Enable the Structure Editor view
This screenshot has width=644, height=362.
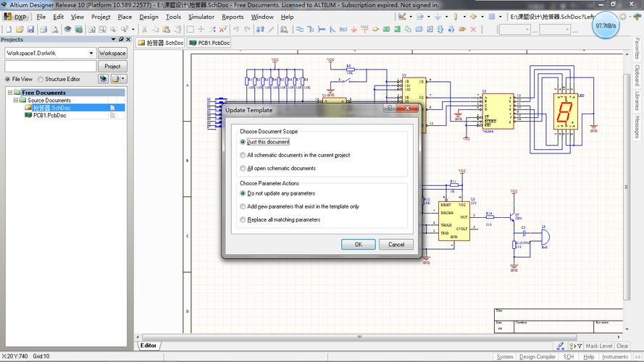coord(41,79)
